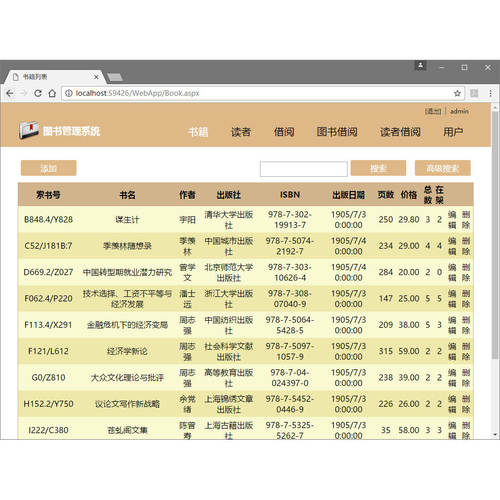
Task: Open a new browser tab
Action: click(115, 77)
